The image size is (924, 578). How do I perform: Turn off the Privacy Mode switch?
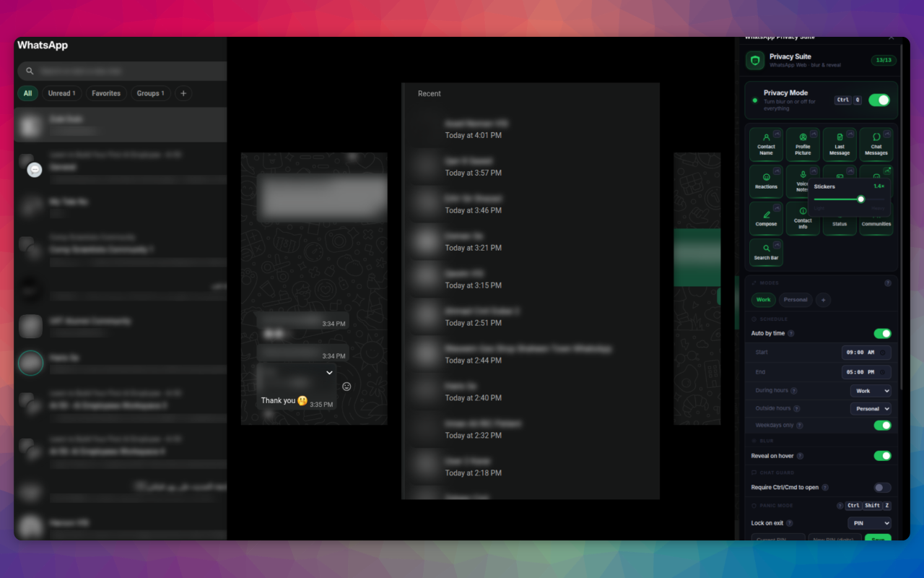tap(879, 100)
